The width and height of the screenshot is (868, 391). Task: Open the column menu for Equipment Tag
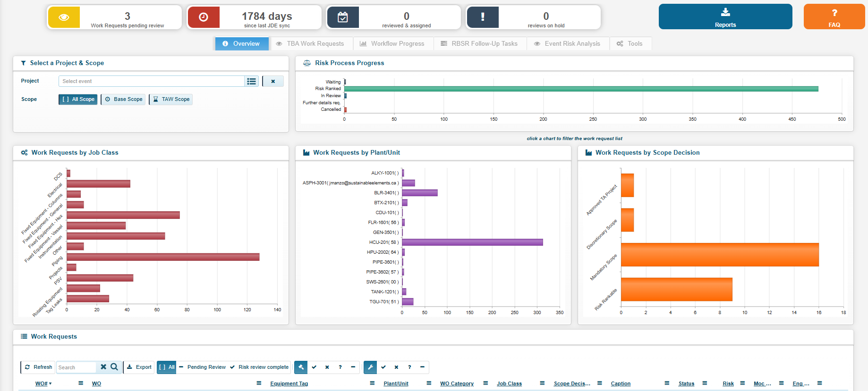click(372, 383)
